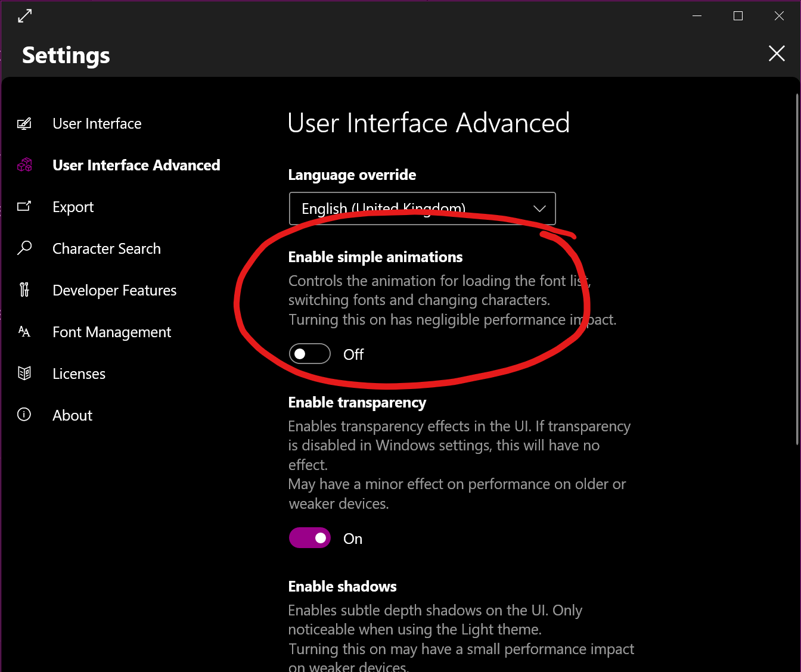Image resolution: width=801 pixels, height=672 pixels.
Task: Close the Settings panel with the X
Action: 777,54
